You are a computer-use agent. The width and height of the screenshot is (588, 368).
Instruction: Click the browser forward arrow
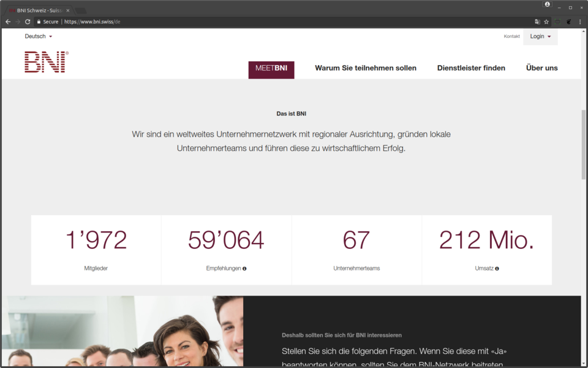click(18, 22)
